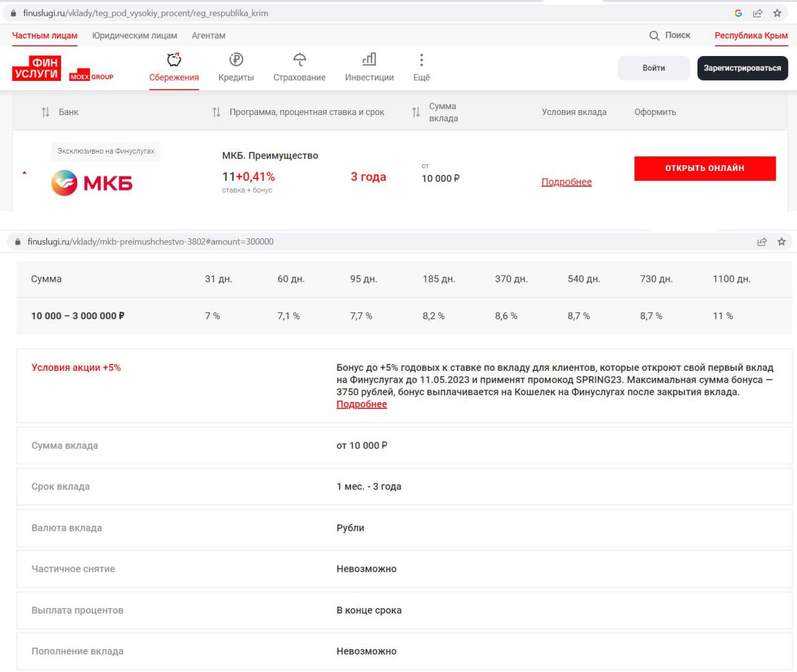Viewport: 797px width, 672px height.
Task: Click the 11+0,41% rate
Action: pos(248,177)
